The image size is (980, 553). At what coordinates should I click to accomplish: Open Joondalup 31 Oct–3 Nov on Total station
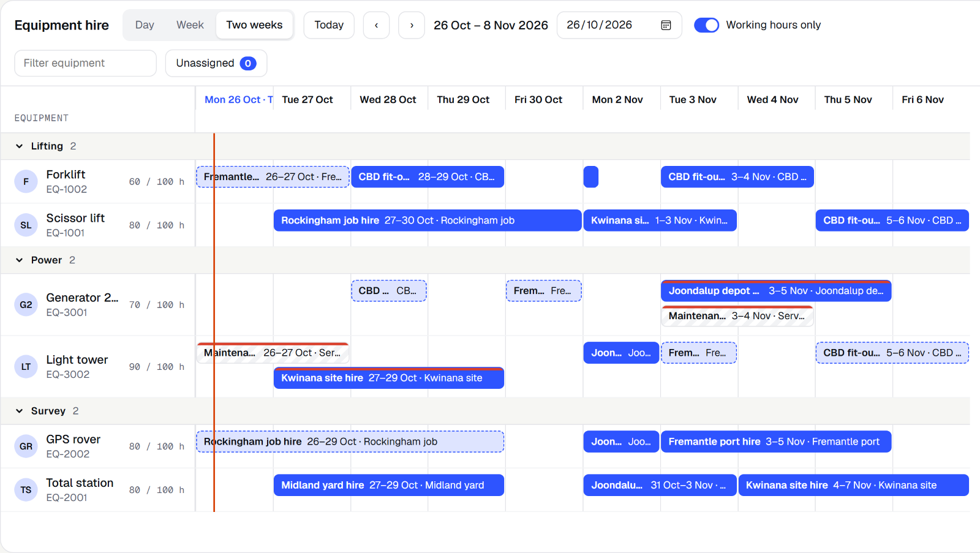[x=660, y=485]
